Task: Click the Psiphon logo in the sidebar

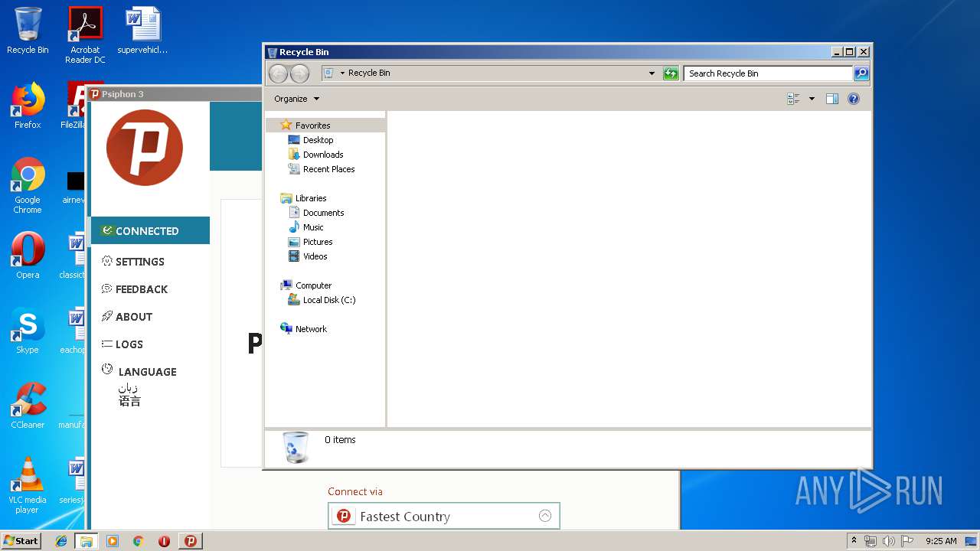Action: 145,148
